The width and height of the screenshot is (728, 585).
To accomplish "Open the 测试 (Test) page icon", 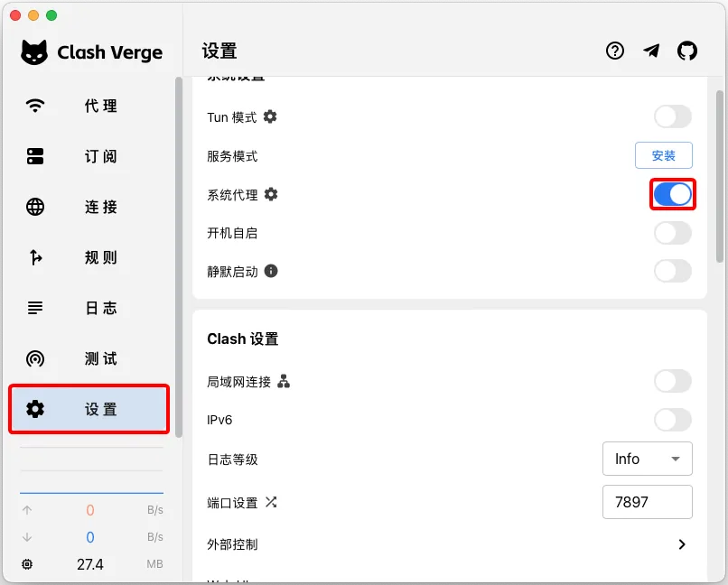I will click(x=34, y=358).
